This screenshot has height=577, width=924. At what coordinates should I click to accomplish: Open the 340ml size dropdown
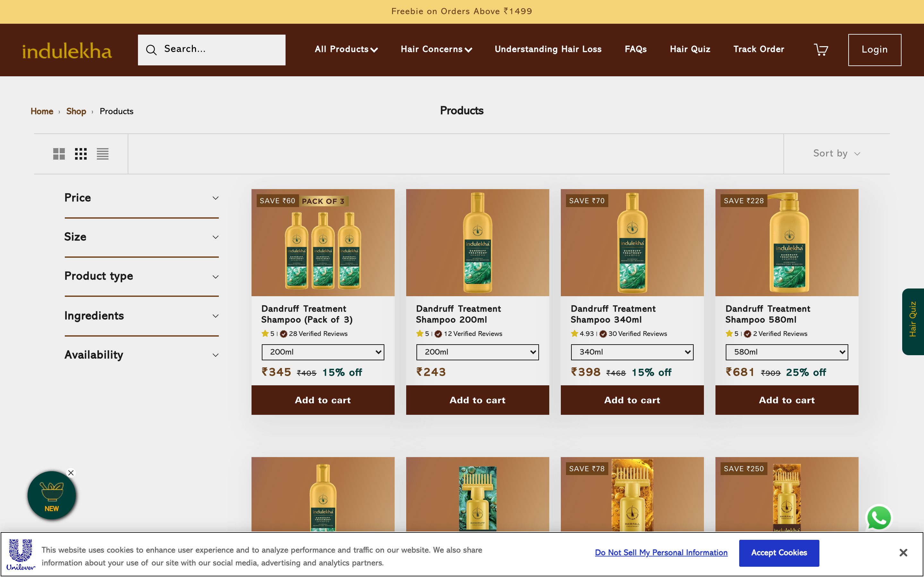(631, 352)
